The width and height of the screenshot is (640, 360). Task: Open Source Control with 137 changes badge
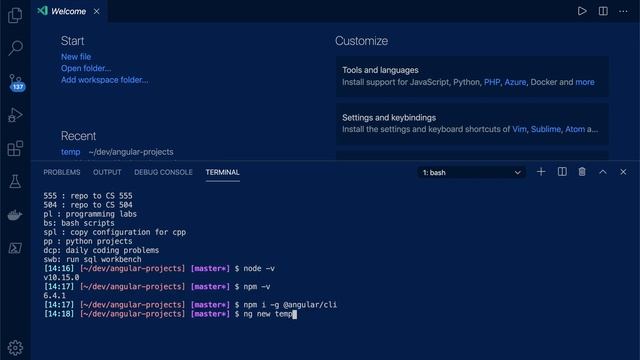click(16, 82)
